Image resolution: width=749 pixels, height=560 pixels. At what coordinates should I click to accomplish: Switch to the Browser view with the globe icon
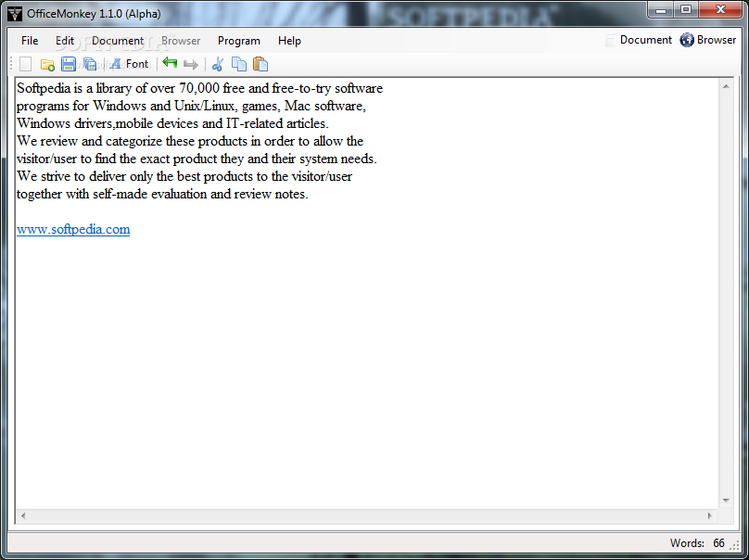708,40
